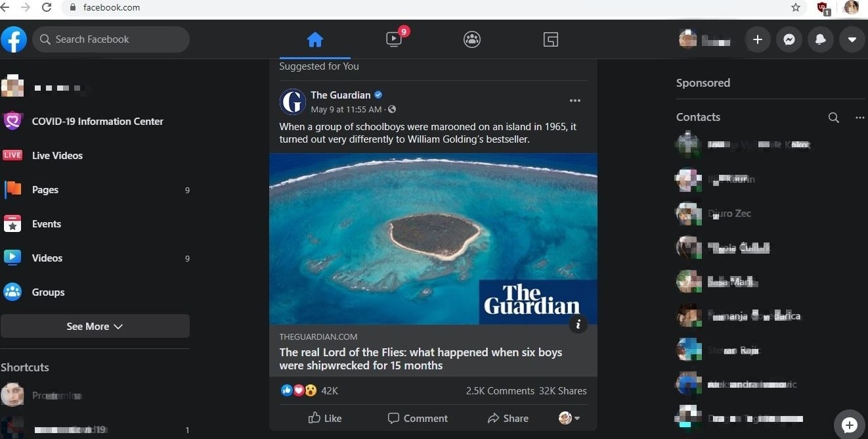Open the Gaming tab icon
868x439 pixels.
tap(551, 39)
